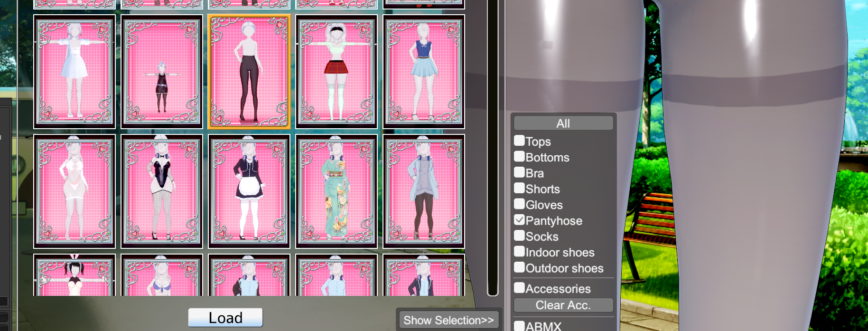Choose the blue top and skirt outfit card
This screenshot has height=331, width=868.
click(x=424, y=72)
